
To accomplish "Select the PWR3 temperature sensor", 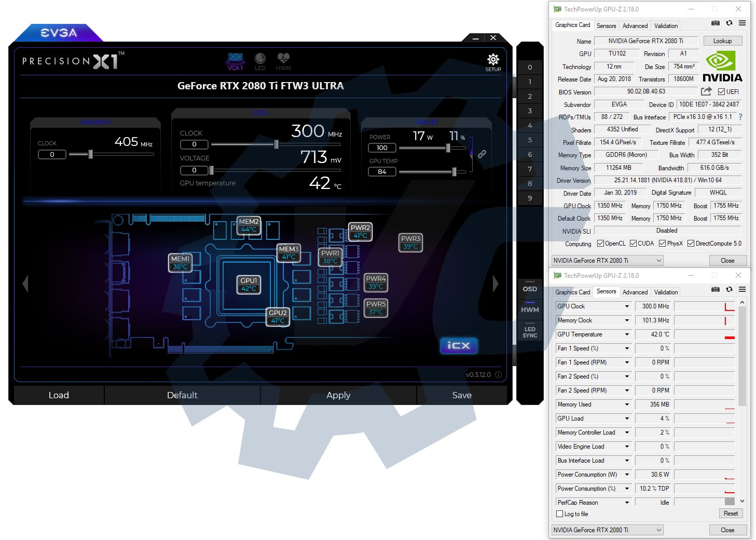I will (410, 242).
